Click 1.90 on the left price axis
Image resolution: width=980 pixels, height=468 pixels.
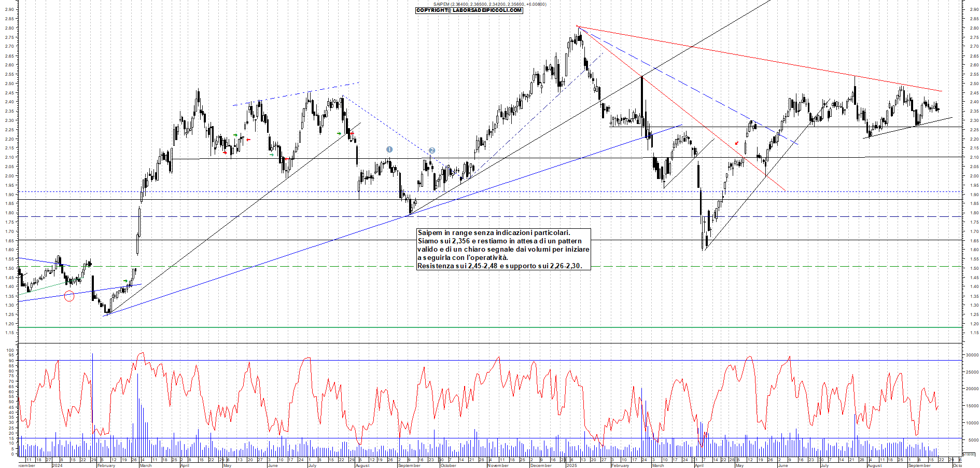(x=9, y=195)
